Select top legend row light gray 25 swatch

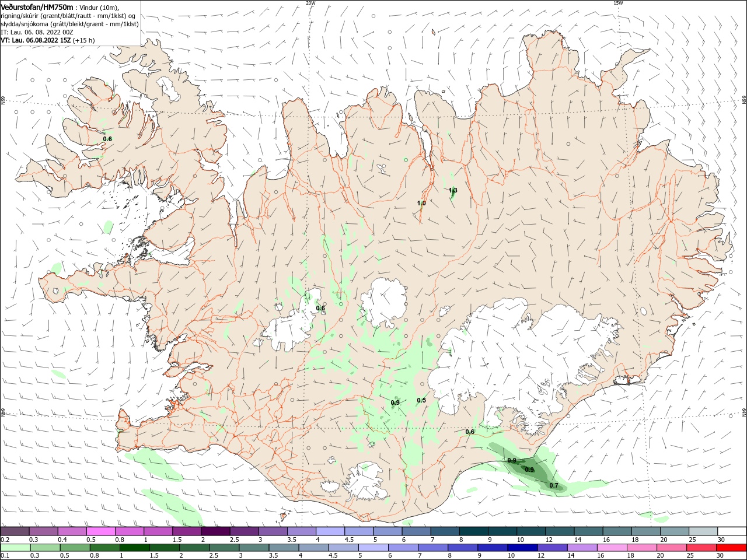pos(703,531)
